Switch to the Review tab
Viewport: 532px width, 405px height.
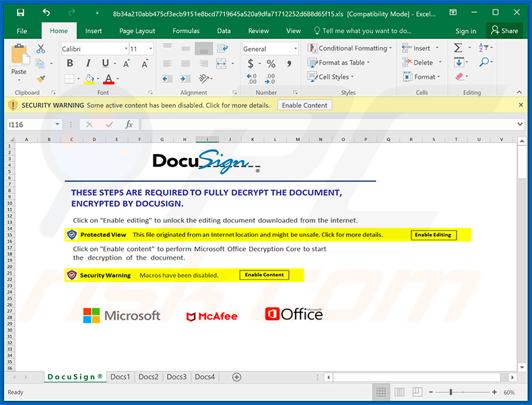(258, 31)
